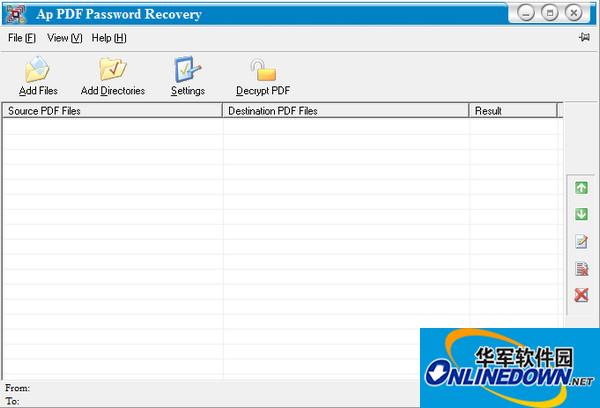Click the edit entry pencil icon
600x408 pixels.
[x=581, y=241]
